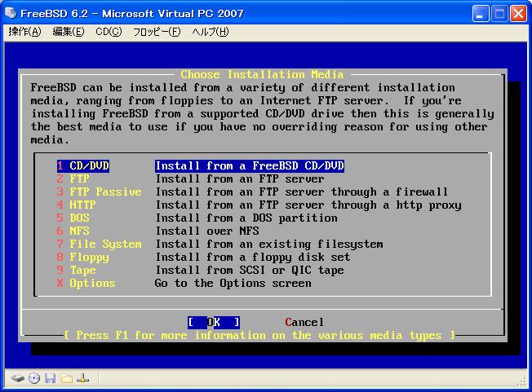532x392 pixels.
Task: Select the Cancel button
Action: click(304, 322)
